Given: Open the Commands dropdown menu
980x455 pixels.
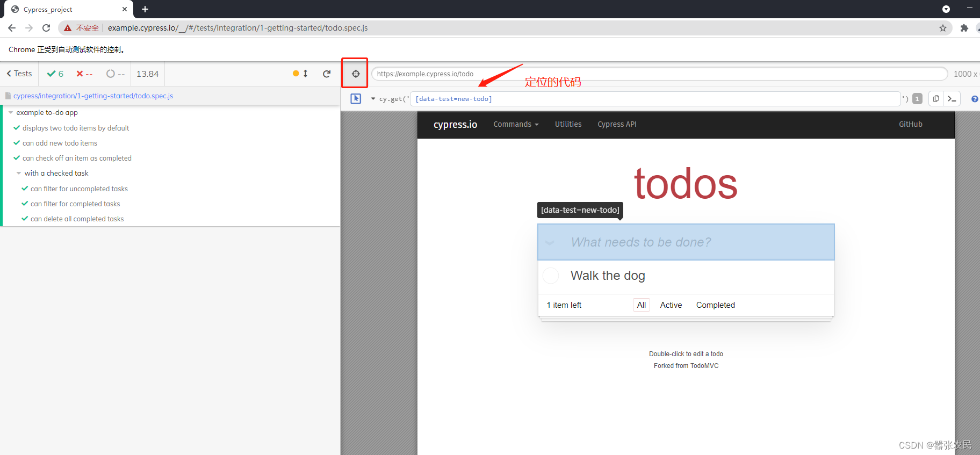Looking at the screenshot, I should [x=516, y=124].
